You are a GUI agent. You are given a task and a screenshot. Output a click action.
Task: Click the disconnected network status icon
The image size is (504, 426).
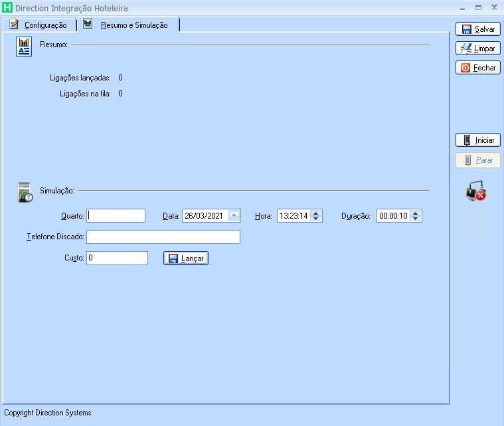tap(476, 191)
